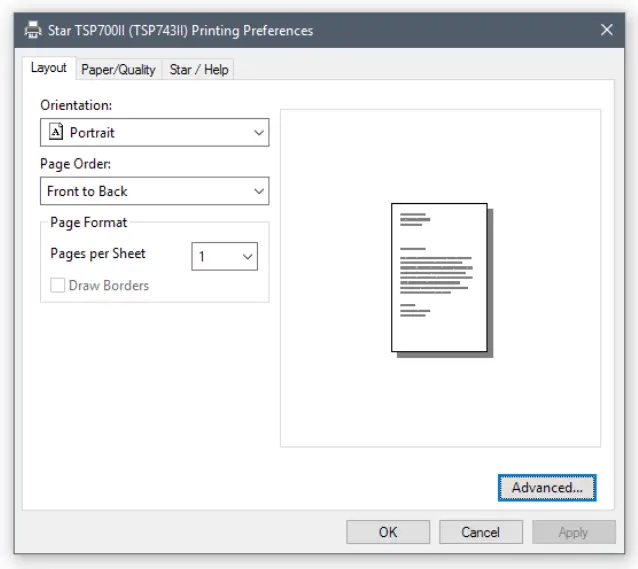Click the Apply button
Viewport: 638px width, 569px height.
(574, 532)
